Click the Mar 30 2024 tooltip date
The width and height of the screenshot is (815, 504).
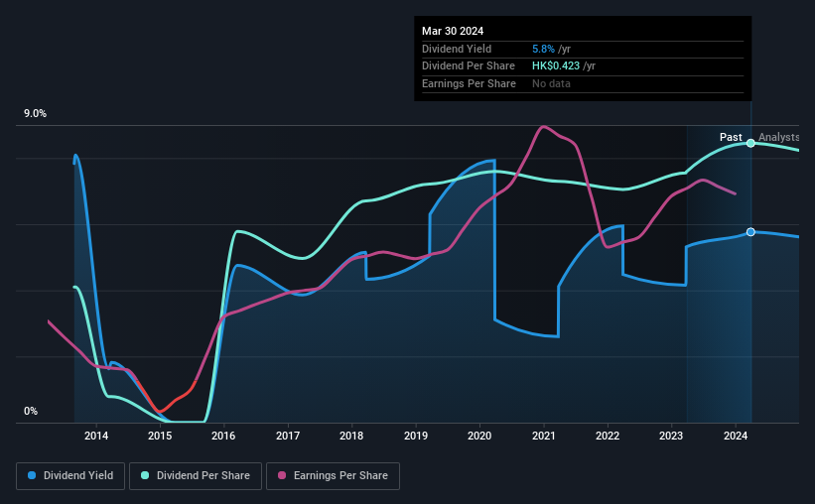pos(453,31)
